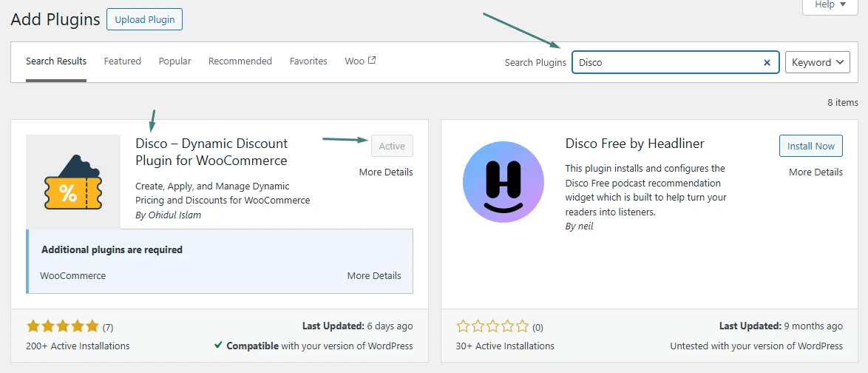Click the Add Plugins page heading
This screenshot has width=868, height=373.
click(x=55, y=19)
